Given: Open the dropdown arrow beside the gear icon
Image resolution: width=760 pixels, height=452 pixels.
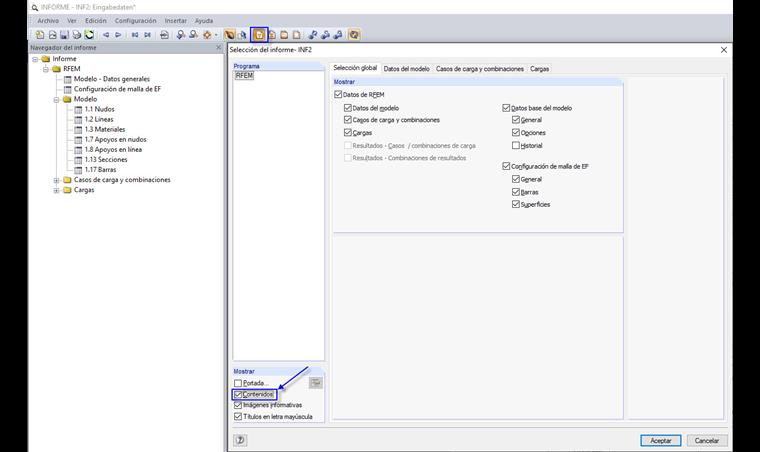Looking at the screenshot, I should click(216, 35).
